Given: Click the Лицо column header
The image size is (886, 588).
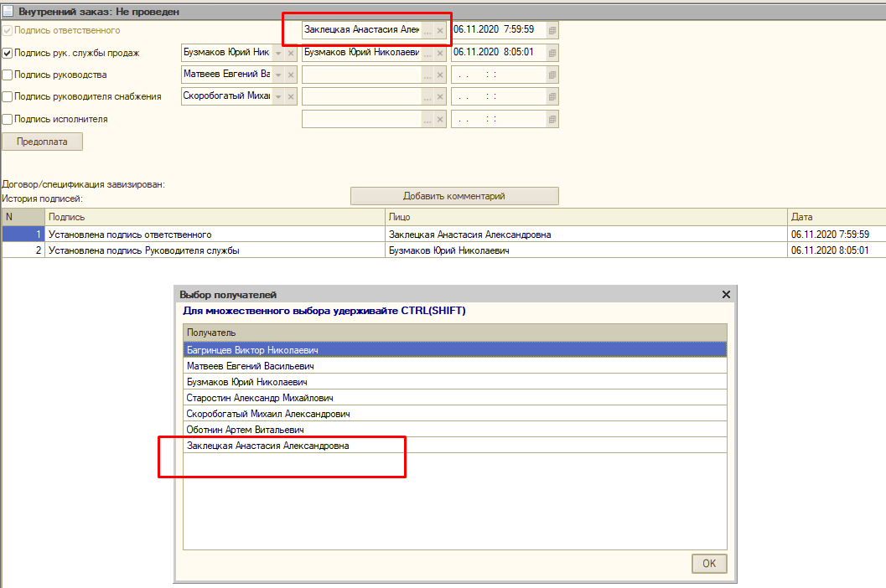Looking at the screenshot, I should point(586,217).
